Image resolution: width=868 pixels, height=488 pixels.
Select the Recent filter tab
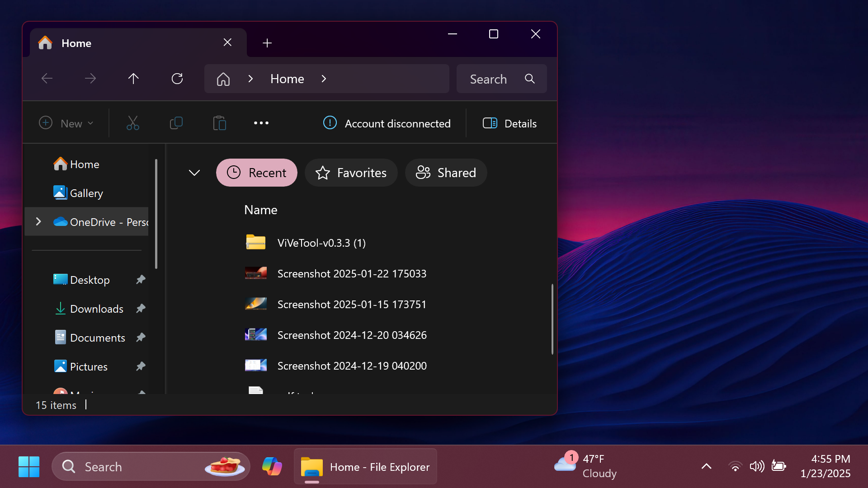(x=257, y=173)
